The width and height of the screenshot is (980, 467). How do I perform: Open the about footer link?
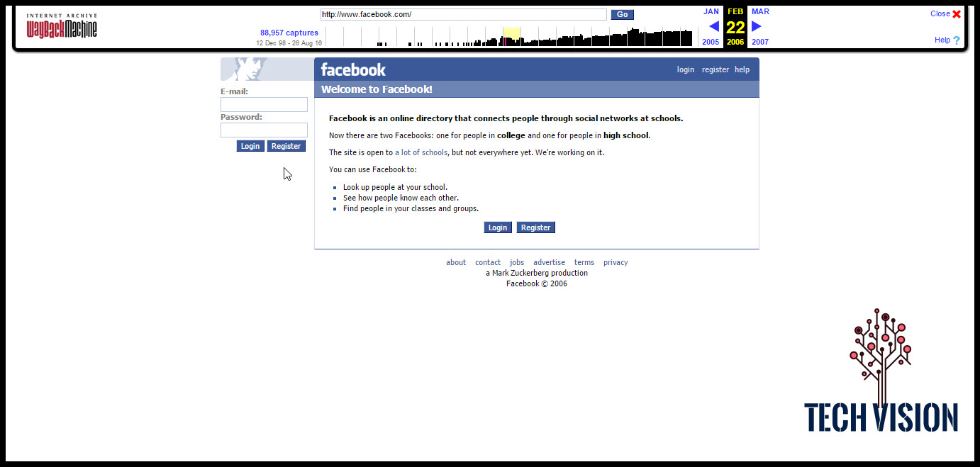pos(456,262)
